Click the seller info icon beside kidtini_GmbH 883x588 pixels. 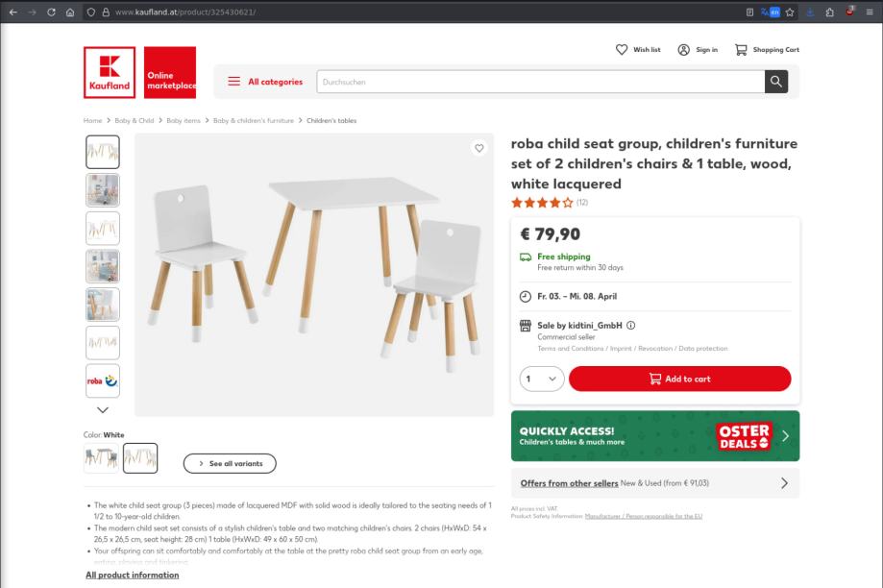pyautogui.click(x=630, y=325)
